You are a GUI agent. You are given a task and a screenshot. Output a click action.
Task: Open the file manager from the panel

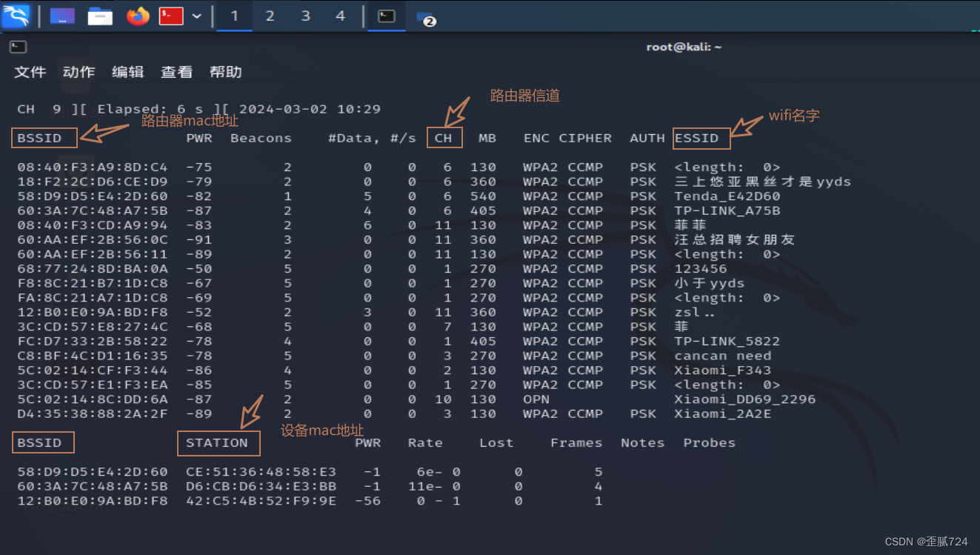(100, 16)
